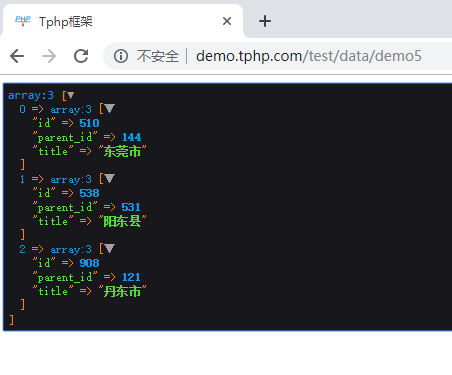
Task: Collapse the root array:3 triangle
Action: tap(70, 95)
